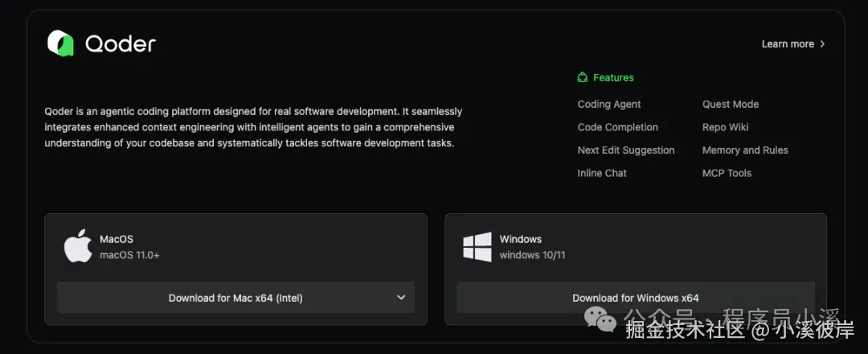The image size is (868, 354).
Task: Click the Learn more chevron arrow
Action: [x=822, y=44]
